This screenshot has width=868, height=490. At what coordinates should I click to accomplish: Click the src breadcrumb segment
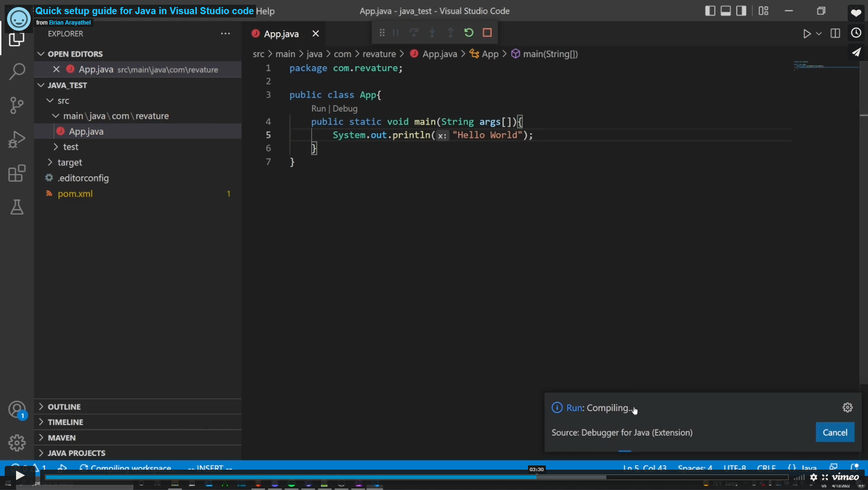[x=258, y=54]
